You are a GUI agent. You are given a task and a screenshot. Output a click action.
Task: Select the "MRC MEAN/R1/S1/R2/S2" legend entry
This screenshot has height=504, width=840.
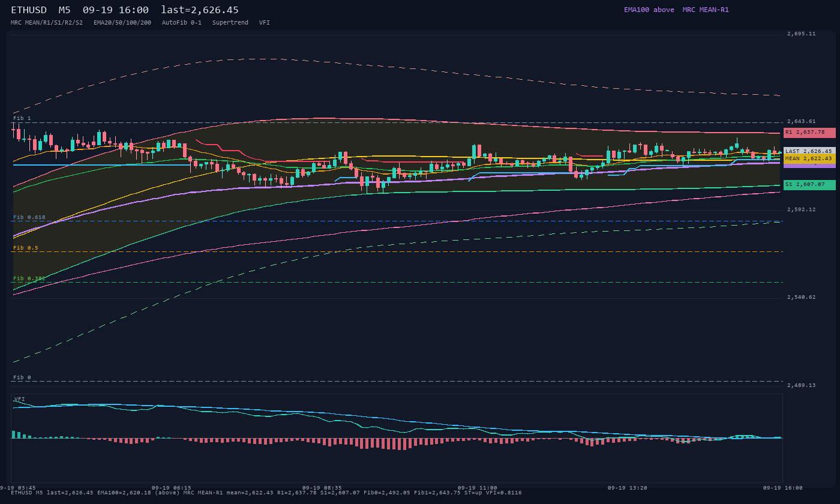pyautogui.click(x=47, y=22)
